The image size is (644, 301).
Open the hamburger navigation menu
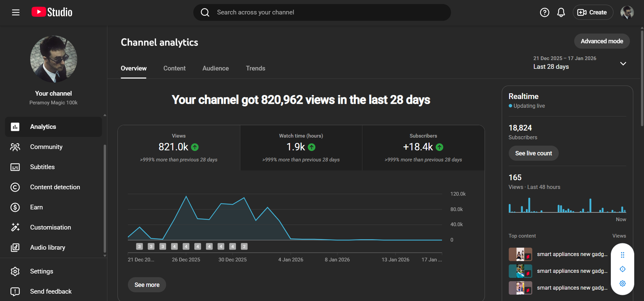[16, 12]
